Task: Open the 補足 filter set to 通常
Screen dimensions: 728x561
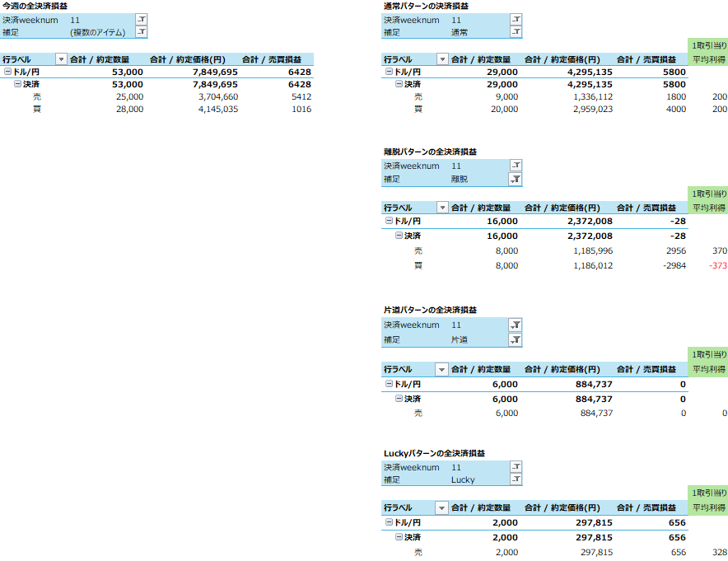Action: tap(516, 32)
